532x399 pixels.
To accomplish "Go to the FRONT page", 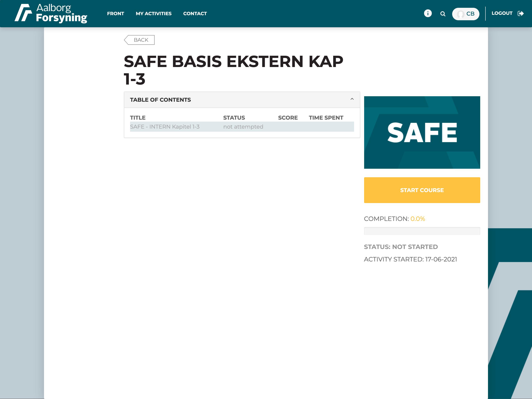I will tap(115, 13).
